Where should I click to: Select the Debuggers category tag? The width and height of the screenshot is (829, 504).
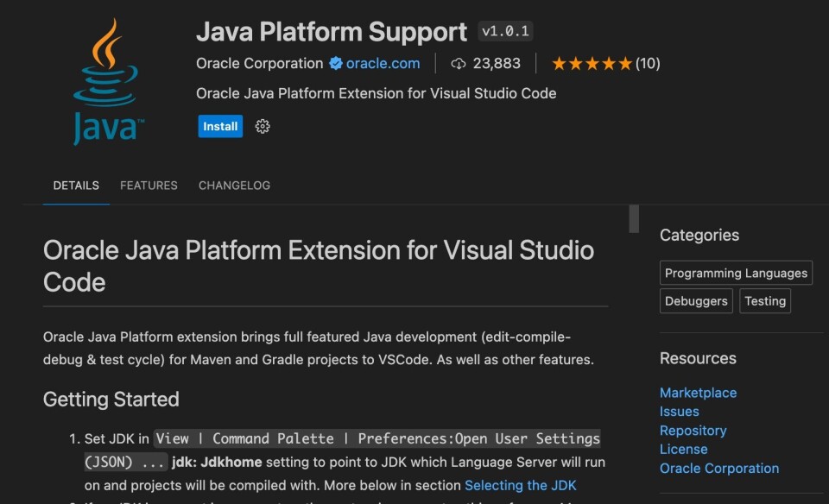tap(696, 301)
